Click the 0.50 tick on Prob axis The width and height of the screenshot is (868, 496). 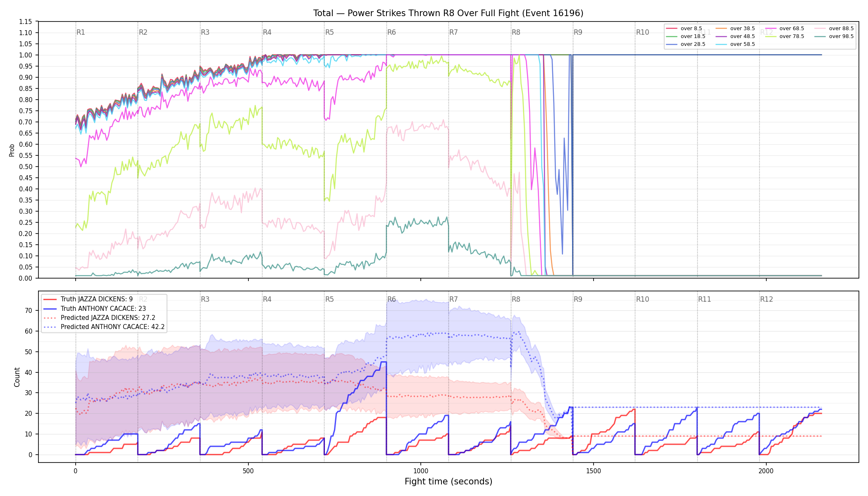(x=26, y=167)
